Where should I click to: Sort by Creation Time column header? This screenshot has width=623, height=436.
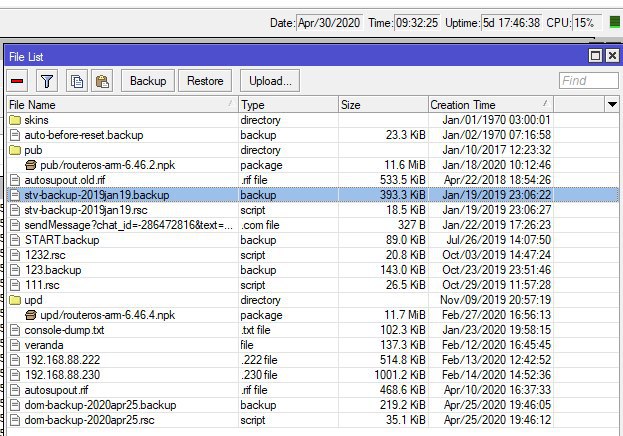coord(491,105)
